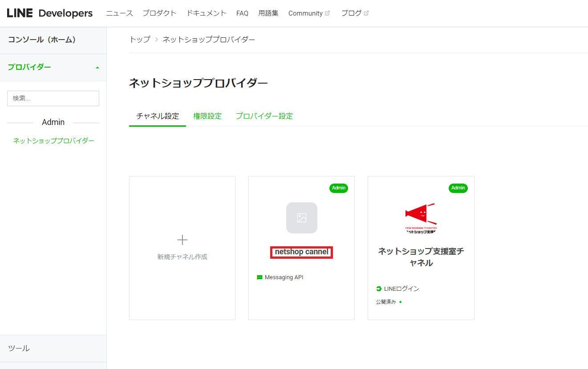Switch to the プロバイダー設定 tab

[x=264, y=116]
